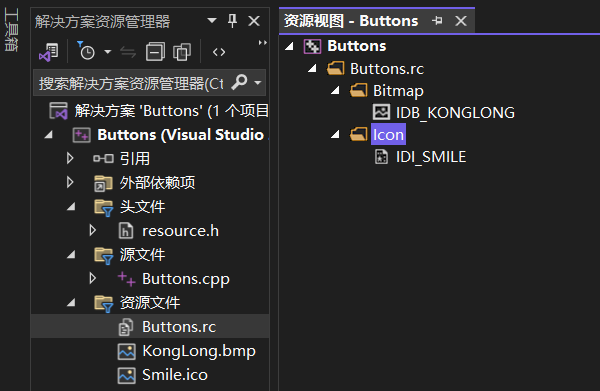Screen dimensions: 600x391
Task: Open the pending changes filter clock icon
Action: point(86,51)
